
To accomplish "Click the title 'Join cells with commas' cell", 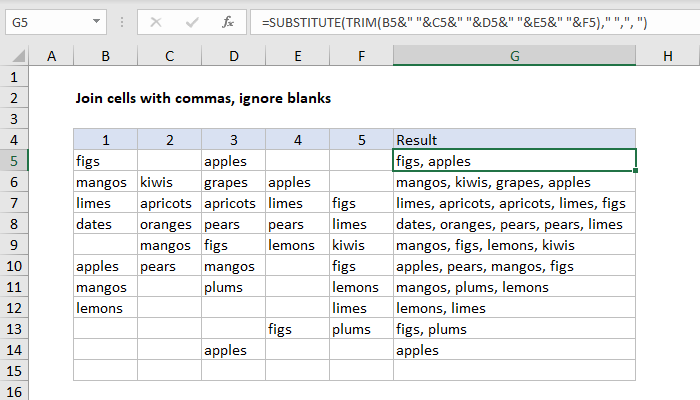I will coord(203,98).
